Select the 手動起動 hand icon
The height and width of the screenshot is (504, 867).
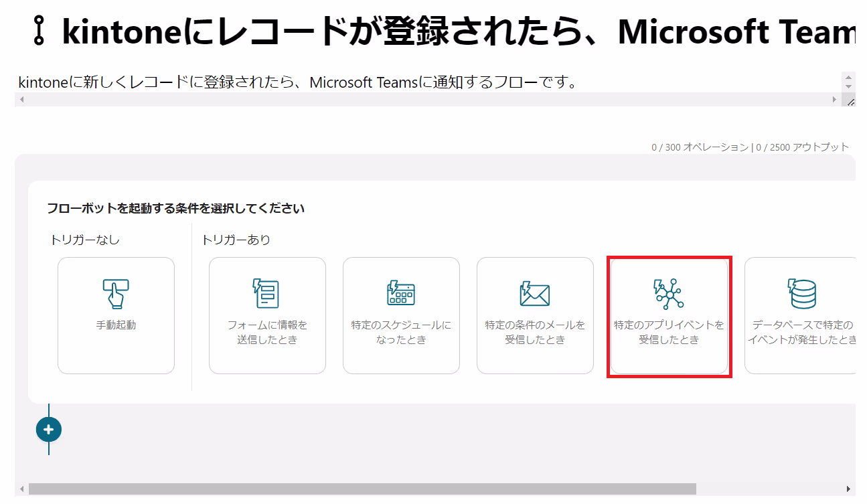pyautogui.click(x=116, y=293)
